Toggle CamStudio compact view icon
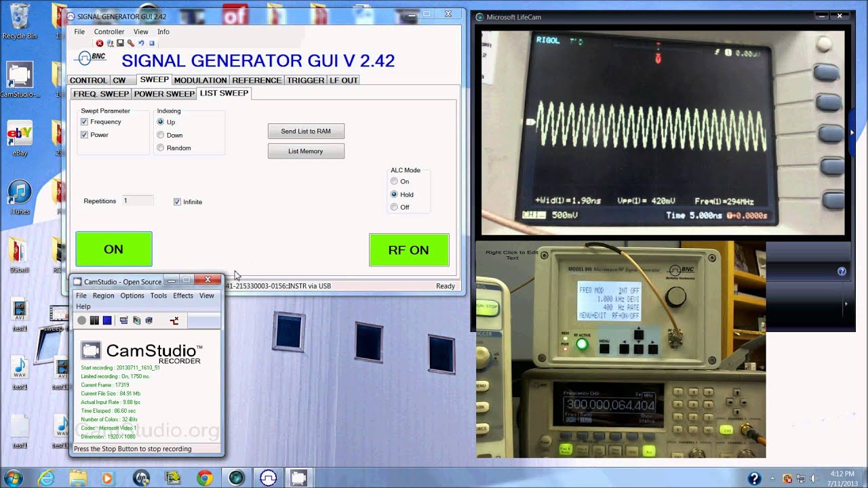868x488 pixels. coord(123,320)
